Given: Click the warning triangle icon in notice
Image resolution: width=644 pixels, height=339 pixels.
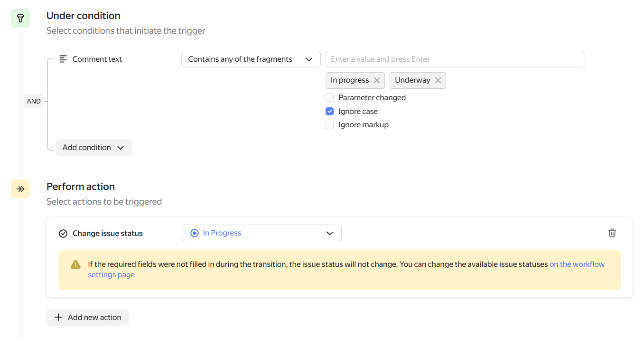Looking at the screenshot, I should 75,264.
